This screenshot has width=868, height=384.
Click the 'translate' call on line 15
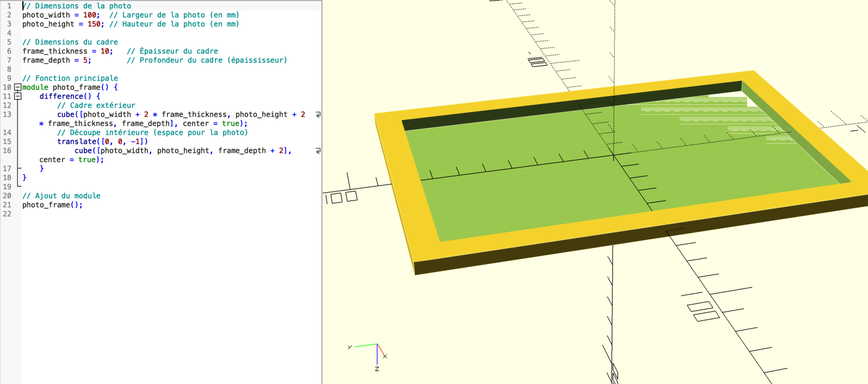point(76,142)
